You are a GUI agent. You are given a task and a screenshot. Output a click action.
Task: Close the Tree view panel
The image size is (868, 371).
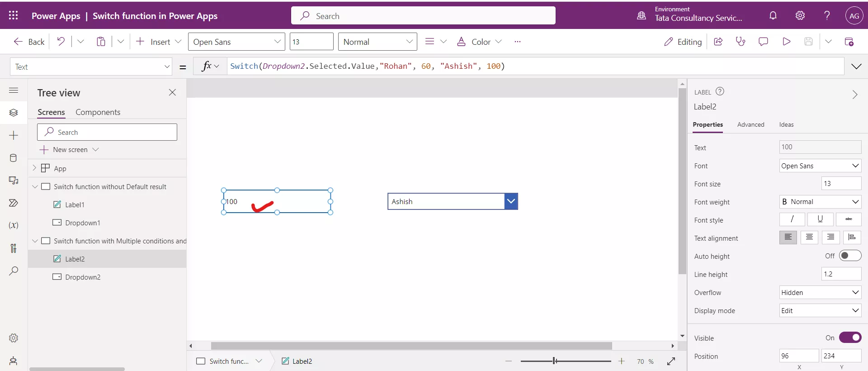pos(172,92)
